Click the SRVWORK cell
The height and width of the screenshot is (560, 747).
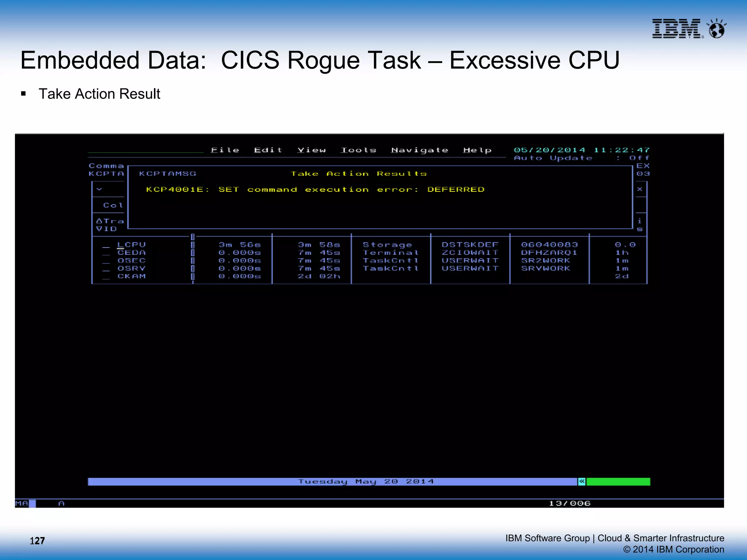[546, 268]
